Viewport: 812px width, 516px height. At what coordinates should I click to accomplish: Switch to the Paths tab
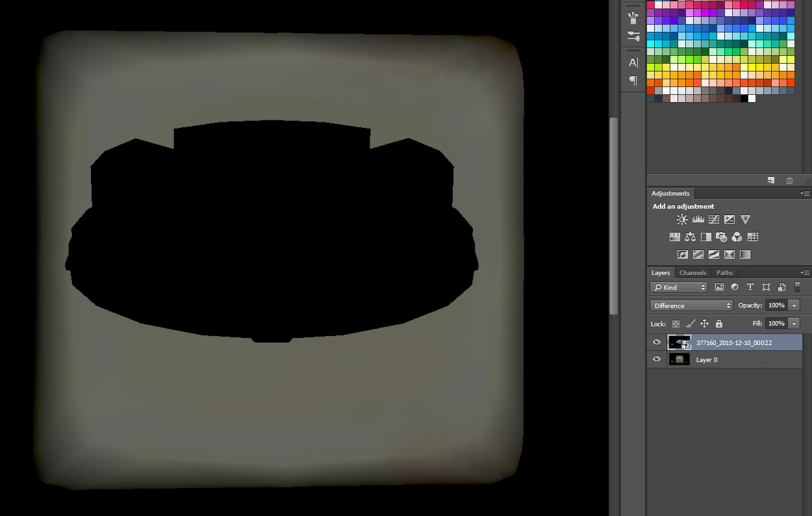724,273
